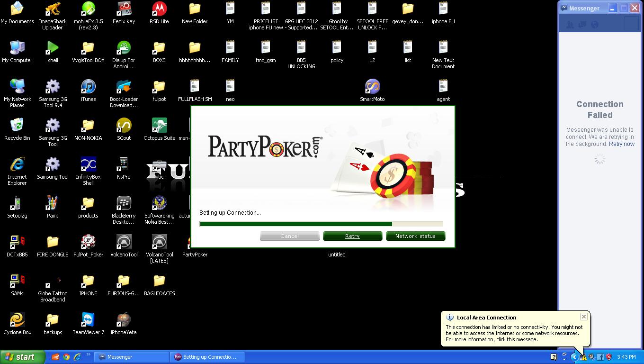Open Internet Explorer from the Quick Launch bar
Viewport: 644px width, 364px height.
[77, 357]
